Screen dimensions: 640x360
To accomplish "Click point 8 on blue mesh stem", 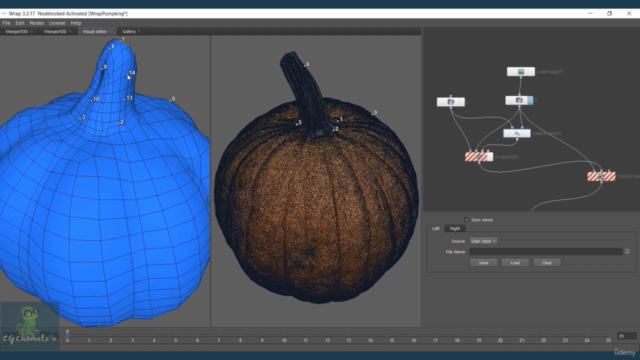I will coord(110,48).
